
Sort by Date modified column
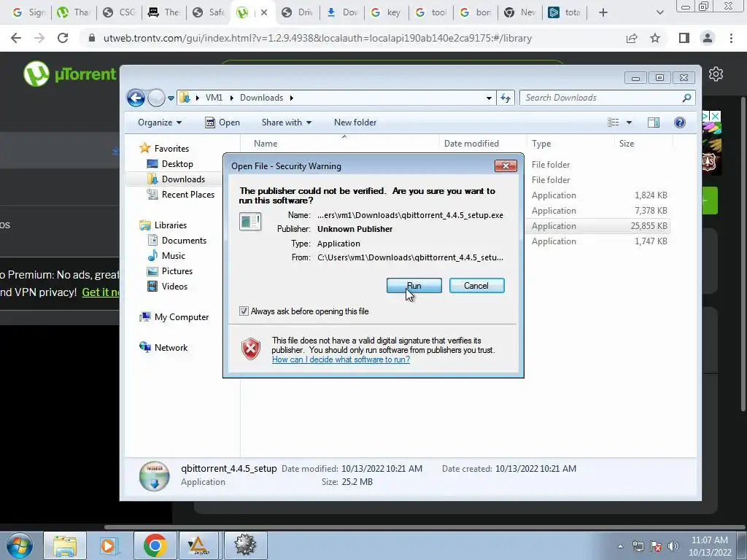pyautogui.click(x=483, y=144)
